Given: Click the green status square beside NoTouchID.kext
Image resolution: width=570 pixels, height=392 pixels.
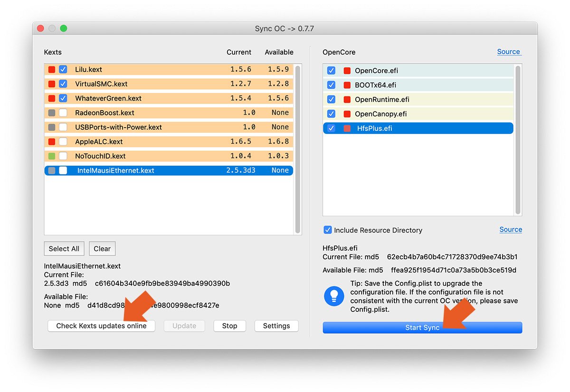Looking at the screenshot, I should click(x=52, y=156).
